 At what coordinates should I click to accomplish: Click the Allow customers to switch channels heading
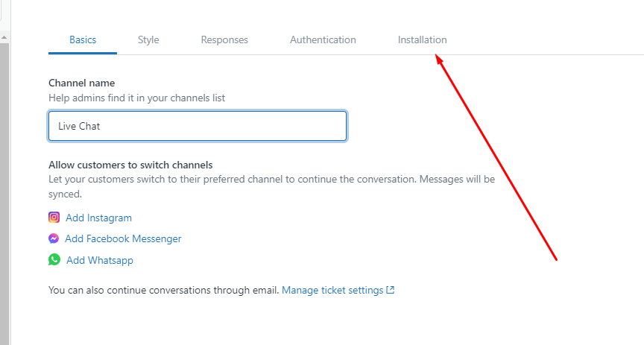[130, 165]
